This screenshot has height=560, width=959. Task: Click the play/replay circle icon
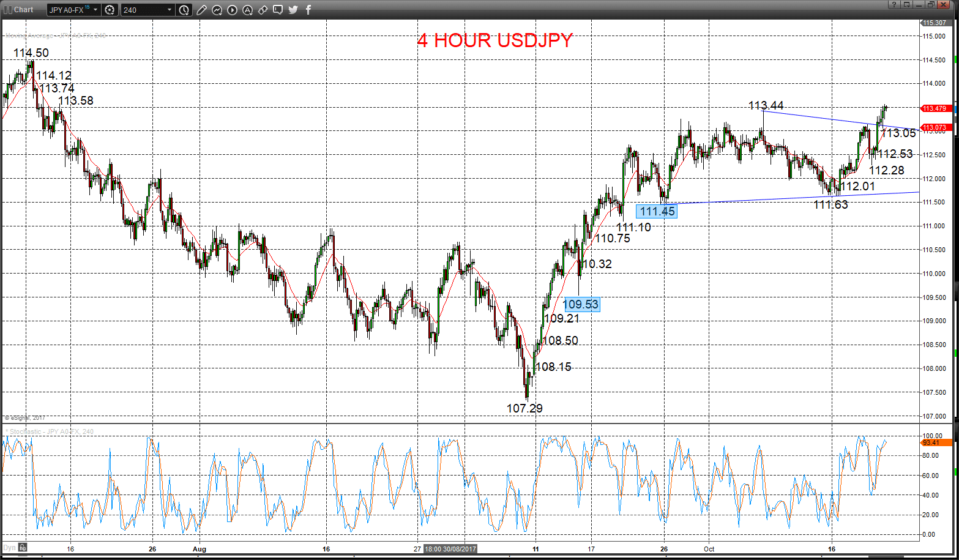[232, 10]
